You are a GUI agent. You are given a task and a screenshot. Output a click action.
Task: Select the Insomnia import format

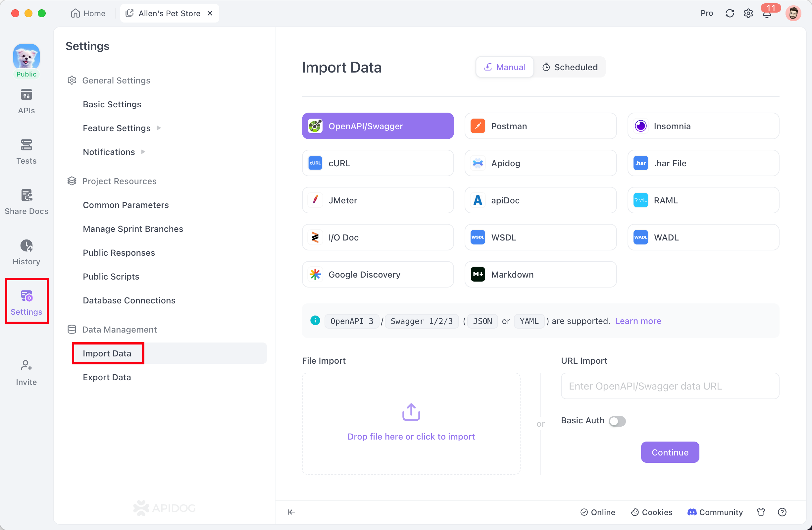703,126
